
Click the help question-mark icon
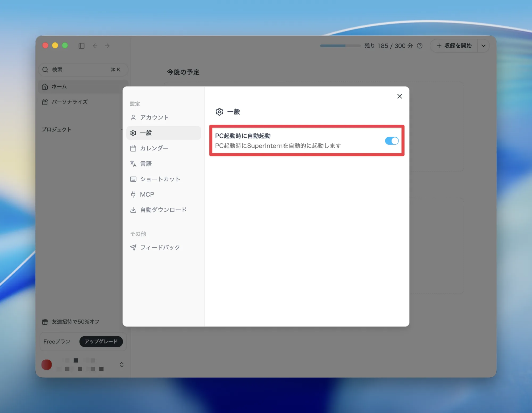[419, 46]
